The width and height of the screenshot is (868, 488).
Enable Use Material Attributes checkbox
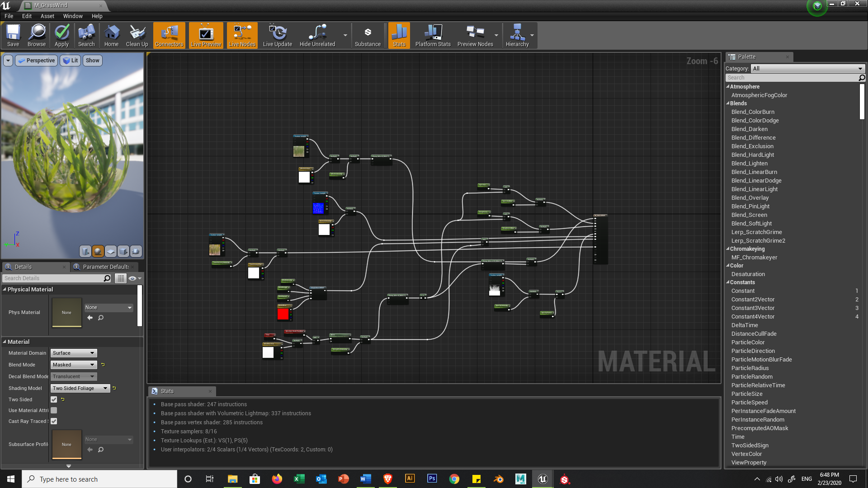coord(54,410)
